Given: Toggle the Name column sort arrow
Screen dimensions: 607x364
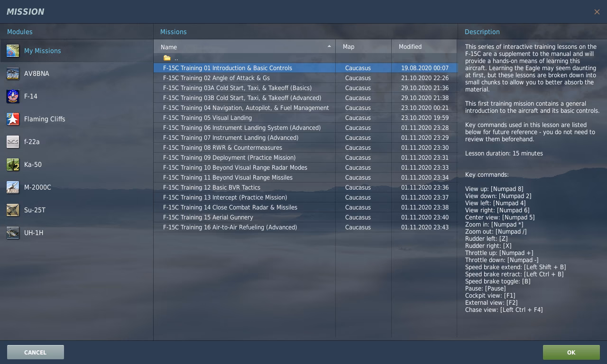Looking at the screenshot, I should click(329, 46).
